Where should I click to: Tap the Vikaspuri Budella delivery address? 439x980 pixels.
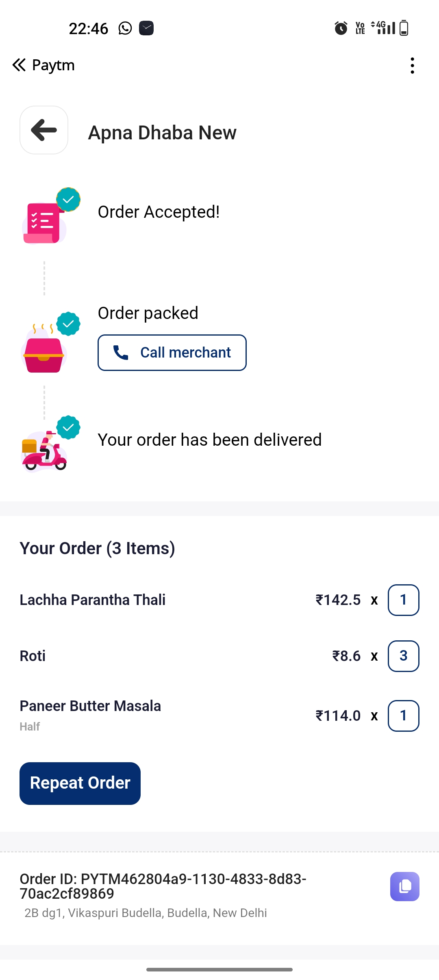(x=146, y=913)
